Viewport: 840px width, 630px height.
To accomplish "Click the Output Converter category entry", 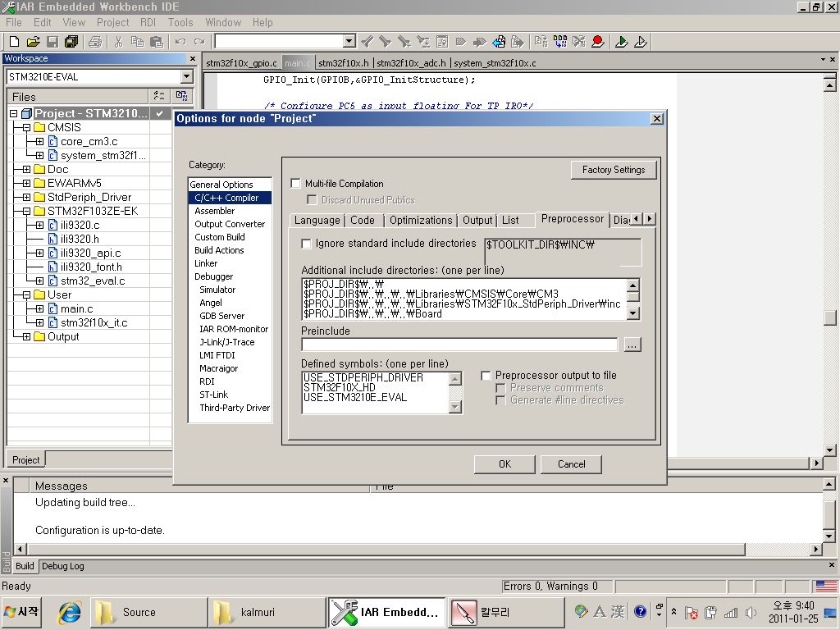I will [x=230, y=224].
